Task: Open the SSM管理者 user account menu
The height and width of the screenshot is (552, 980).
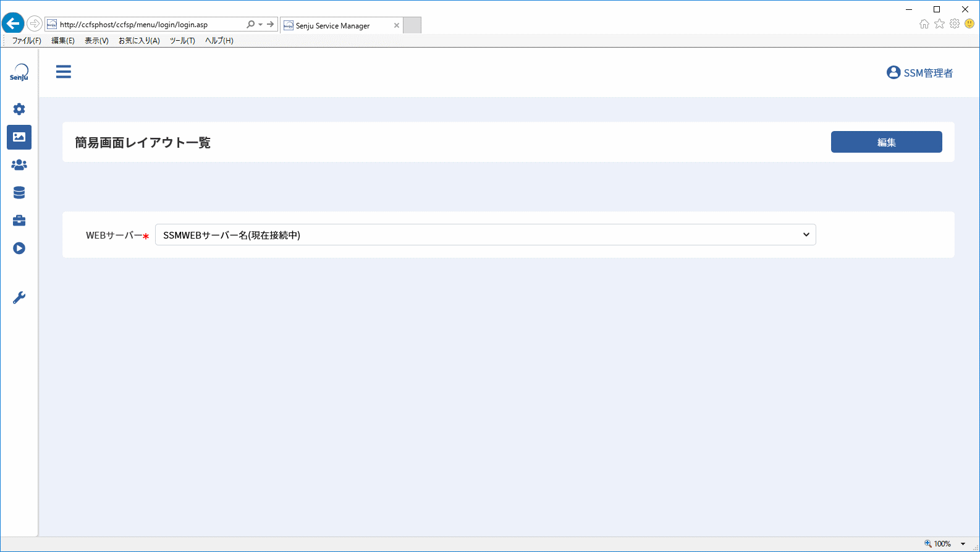Action: (919, 73)
